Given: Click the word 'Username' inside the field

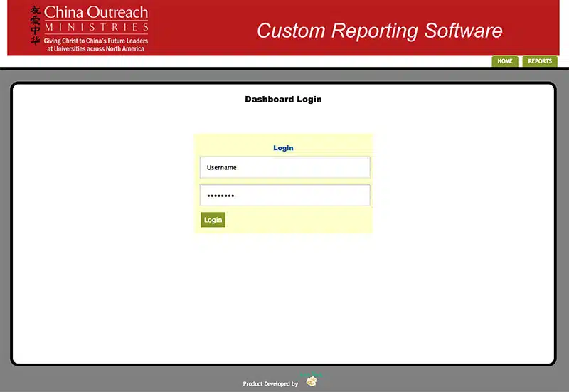Looking at the screenshot, I should [221, 168].
